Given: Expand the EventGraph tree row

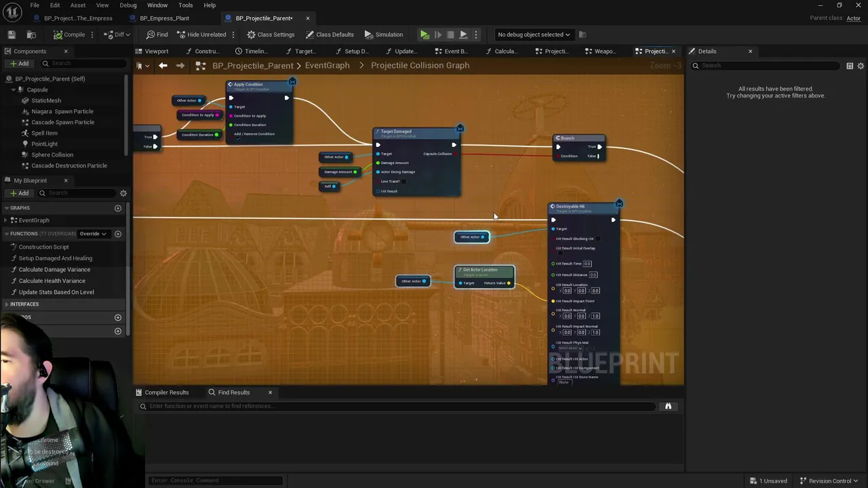Looking at the screenshot, I should pyautogui.click(x=5, y=220).
